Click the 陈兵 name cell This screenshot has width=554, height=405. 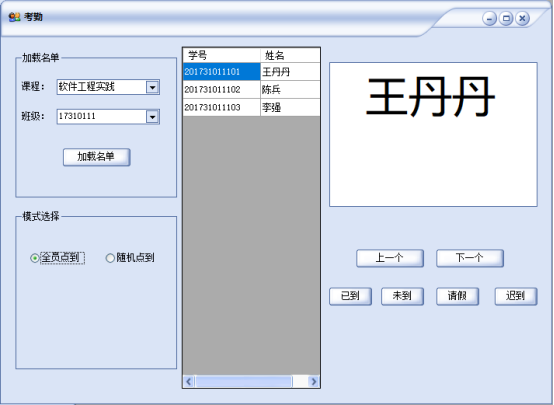pos(290,89)
